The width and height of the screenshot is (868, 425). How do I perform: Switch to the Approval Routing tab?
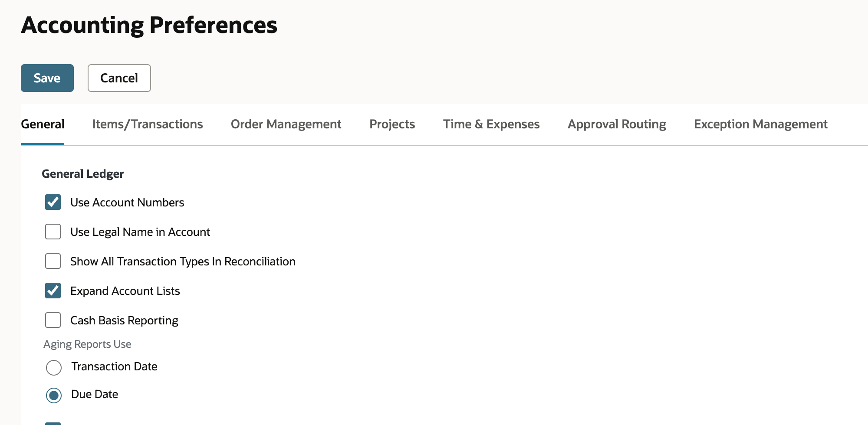pos(617,124)
